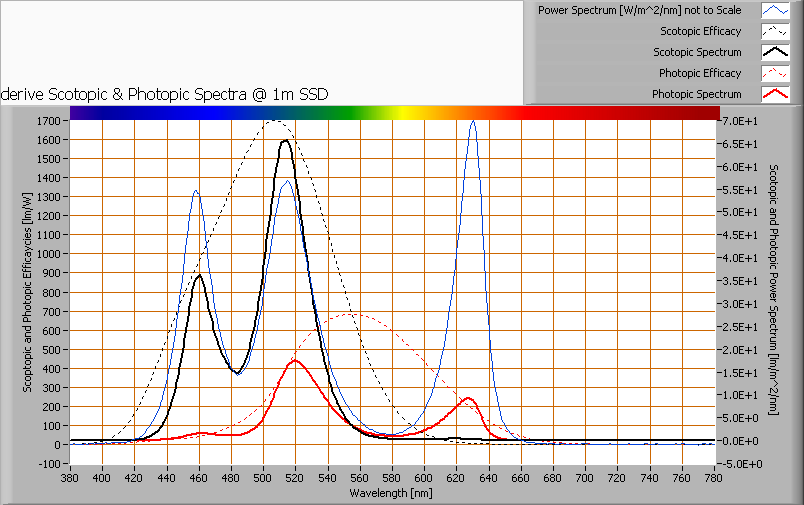The image size is (804, 505).
Task: Click the blue curve peak near 630 nm
Action: click(x=473, y=122)
